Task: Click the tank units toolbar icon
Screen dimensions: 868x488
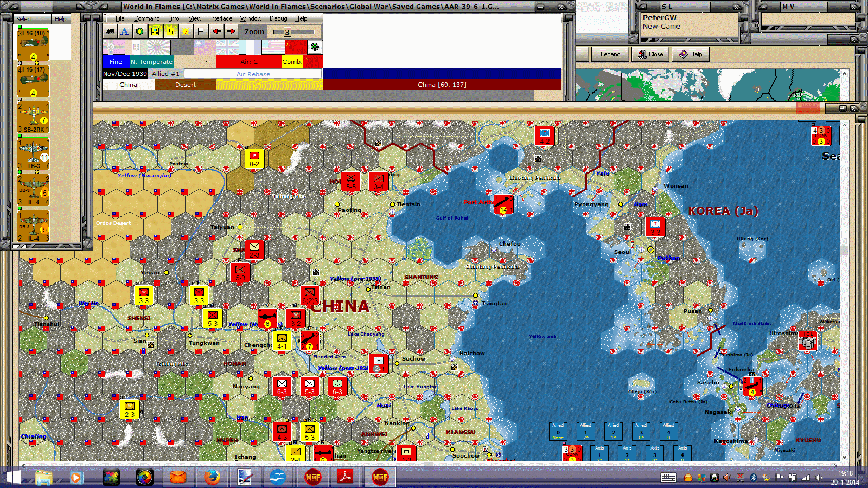Action: [x=110, y=31]
